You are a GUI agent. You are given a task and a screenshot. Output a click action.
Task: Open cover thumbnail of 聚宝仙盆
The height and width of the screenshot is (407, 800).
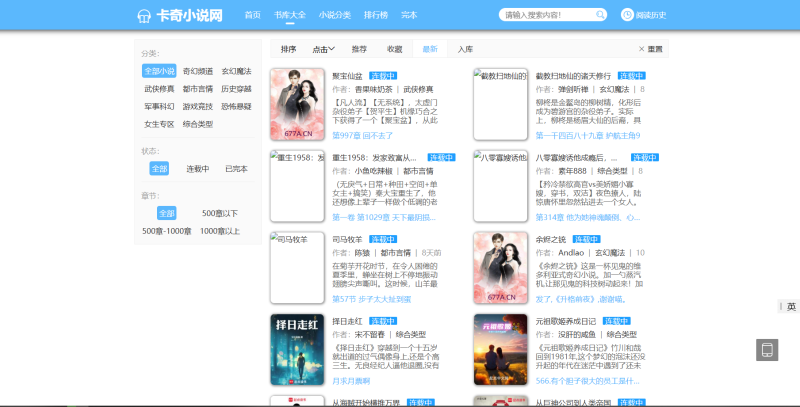(297, 104)
